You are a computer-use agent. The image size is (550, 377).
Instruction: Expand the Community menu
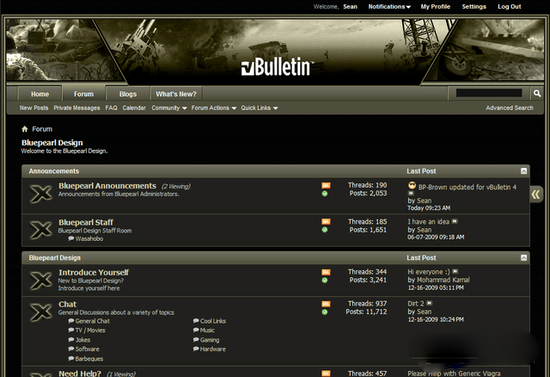169,108
